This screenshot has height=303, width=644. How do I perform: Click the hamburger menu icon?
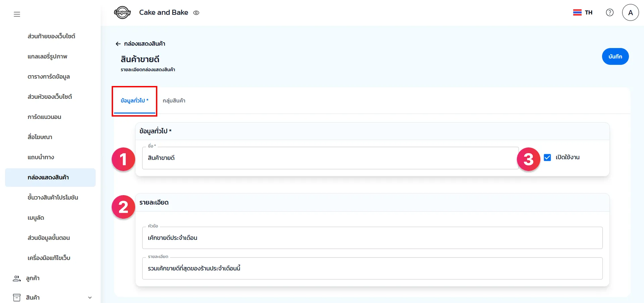(x=17, y=14)
